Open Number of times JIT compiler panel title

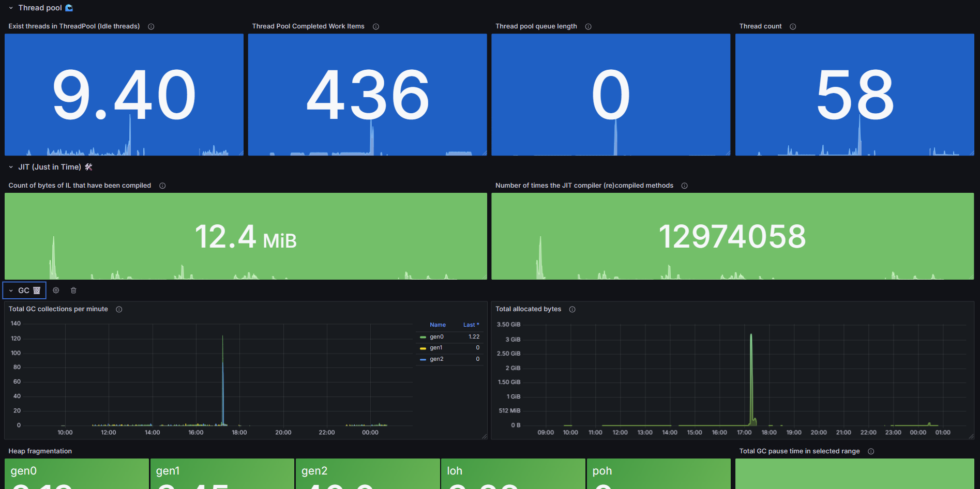(x=584, y=186)
